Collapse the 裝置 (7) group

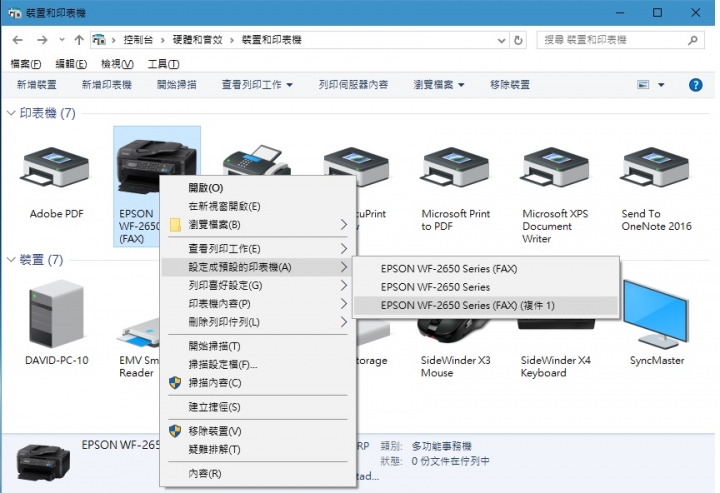tap(11, 260)
